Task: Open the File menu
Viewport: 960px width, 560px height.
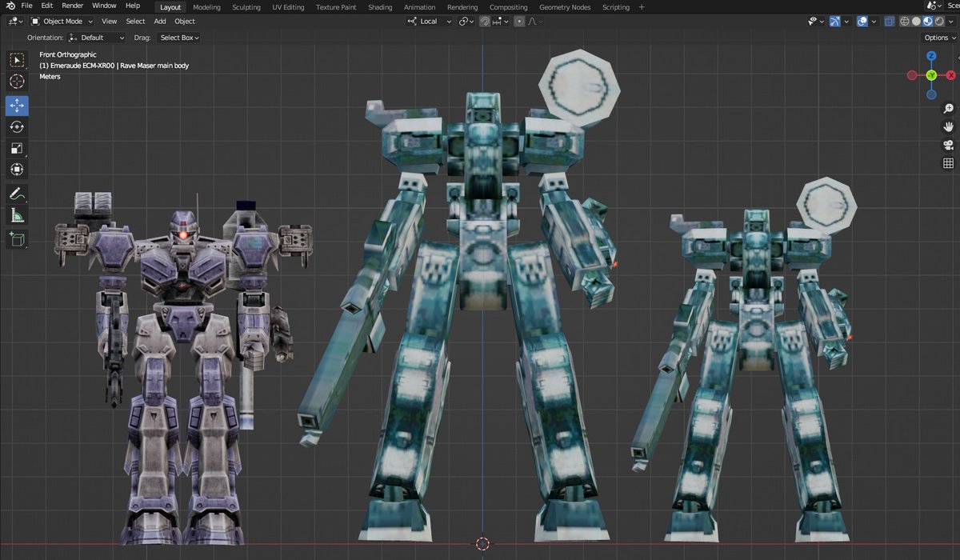Action: tap(26, 6)
